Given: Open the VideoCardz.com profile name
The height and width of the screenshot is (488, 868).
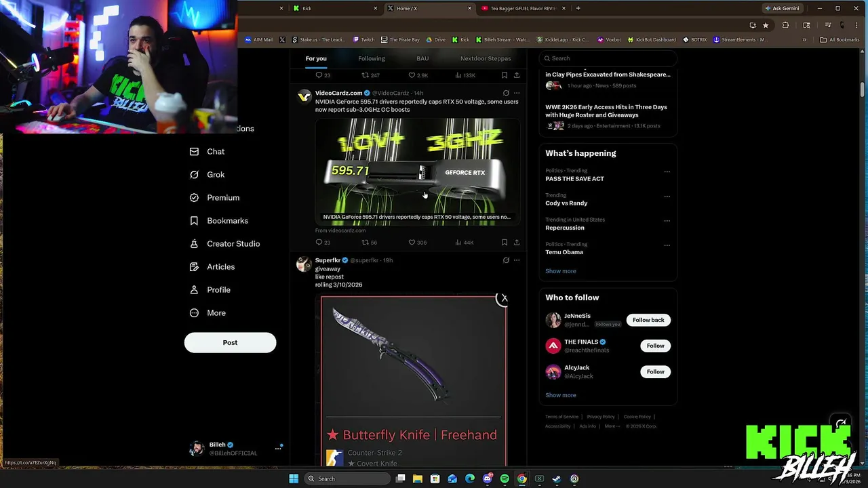Looking at the screenshot, I should [338, 93].
